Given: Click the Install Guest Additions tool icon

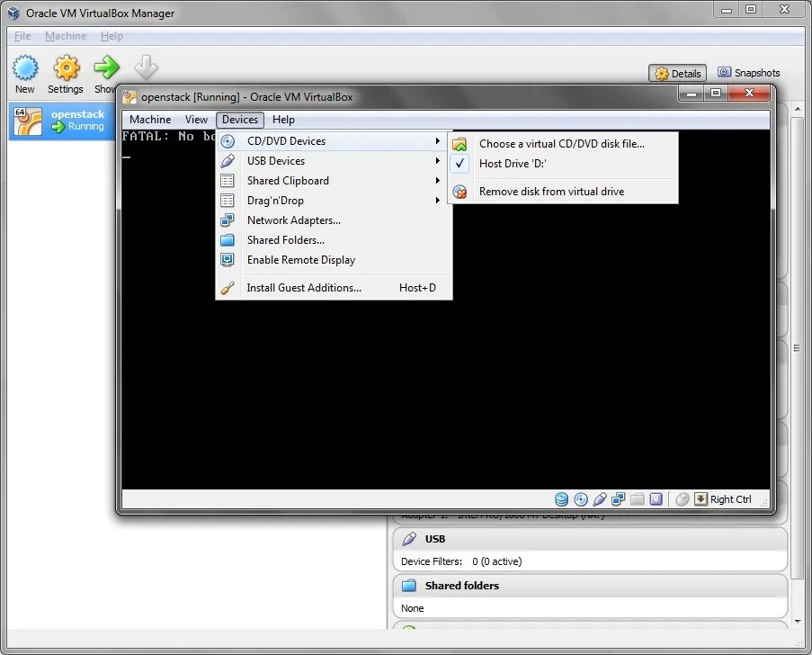Looking at the screenshot, I should pyautogui.click(x=228, y=288).
